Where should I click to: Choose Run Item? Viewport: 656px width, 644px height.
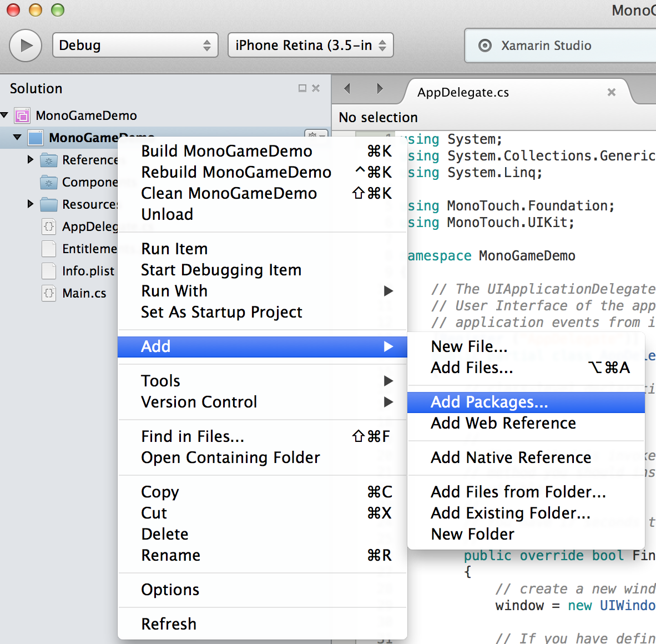point(263,249)
